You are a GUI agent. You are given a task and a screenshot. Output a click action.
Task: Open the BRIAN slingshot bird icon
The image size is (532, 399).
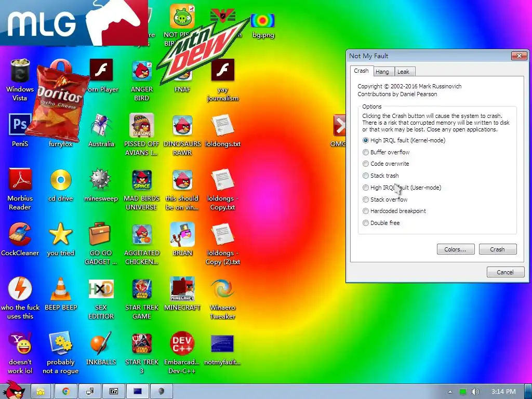[182, 234]
